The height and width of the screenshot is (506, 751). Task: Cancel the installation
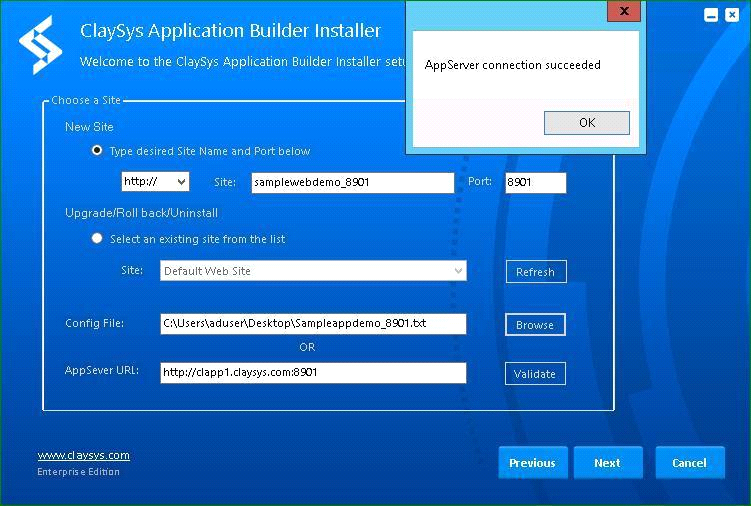690,463
